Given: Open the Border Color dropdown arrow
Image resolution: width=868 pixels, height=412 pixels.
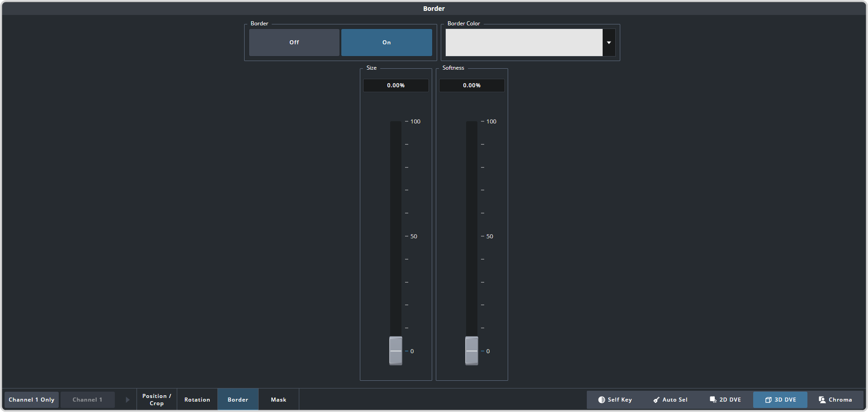Looking at the screenshot, I should (x=609, y=43).
